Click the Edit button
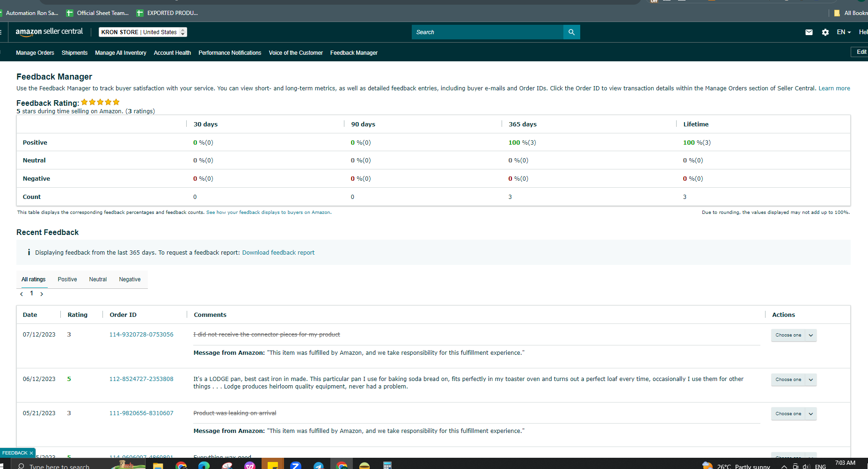Viewport: 868px width, 469px height. point(860,52)
